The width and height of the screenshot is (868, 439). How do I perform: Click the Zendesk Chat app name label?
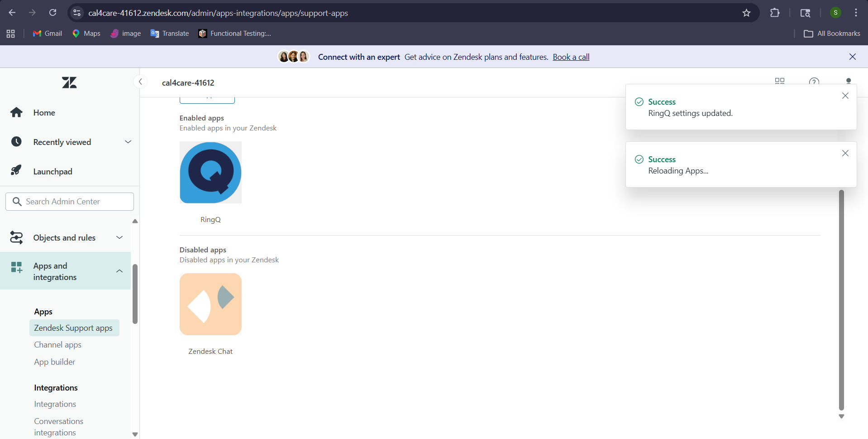(x=210, y=352)
